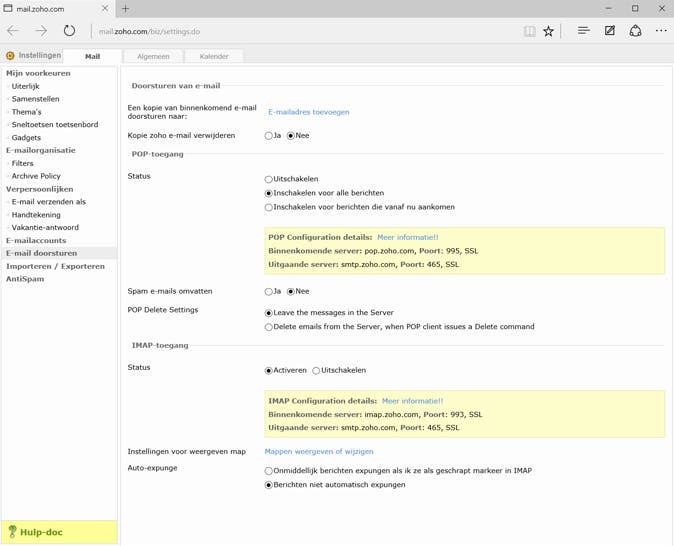Choose Uitschakelen for IMAP status
674x546 pixels.
[x=316, y=370]
